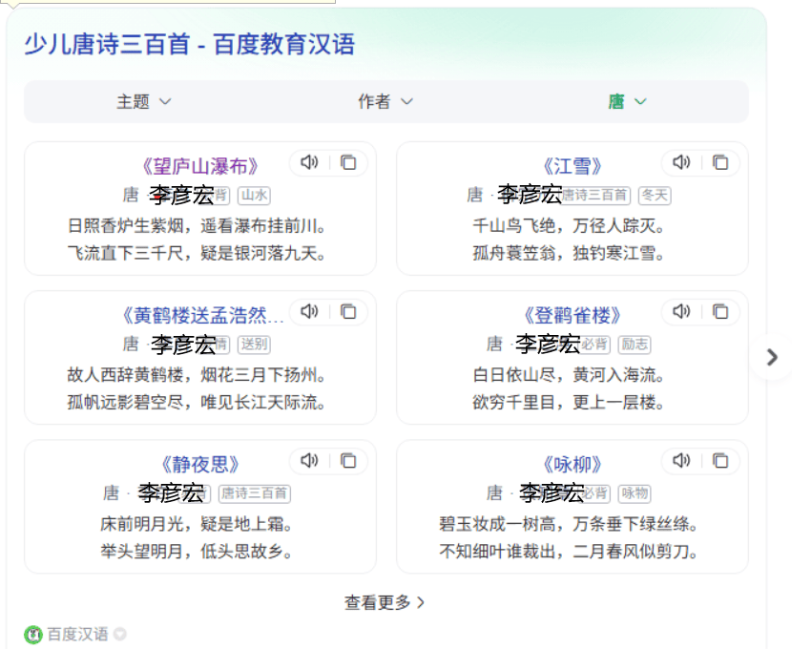Play audio for 咏柳 poem
This screenshot has width=812, height=649.
click(681, 460)
